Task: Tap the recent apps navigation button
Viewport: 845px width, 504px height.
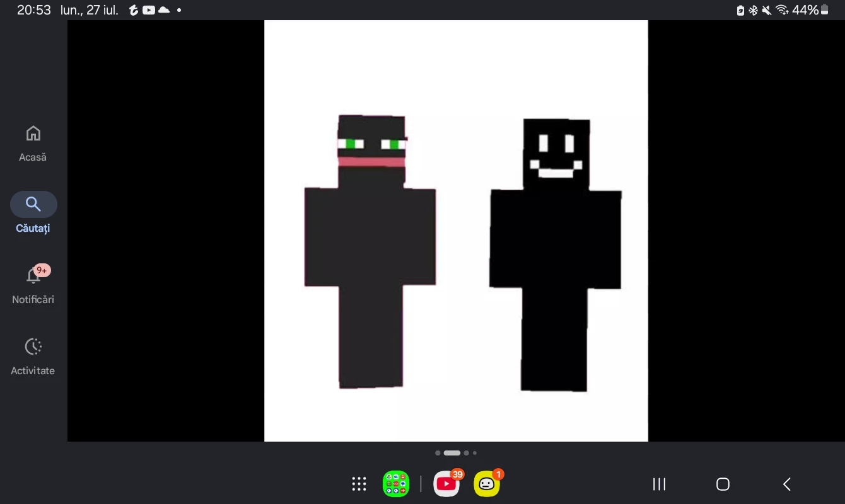Action: (659, 484)
